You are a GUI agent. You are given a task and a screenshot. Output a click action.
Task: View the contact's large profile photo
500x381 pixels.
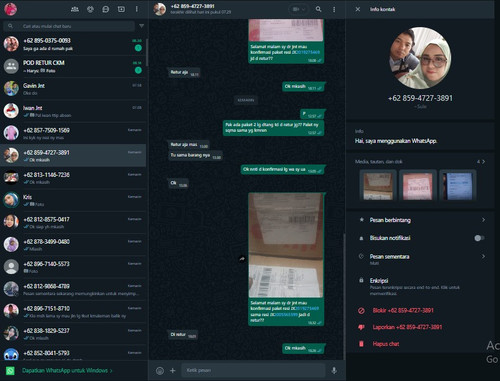point(420,58)
